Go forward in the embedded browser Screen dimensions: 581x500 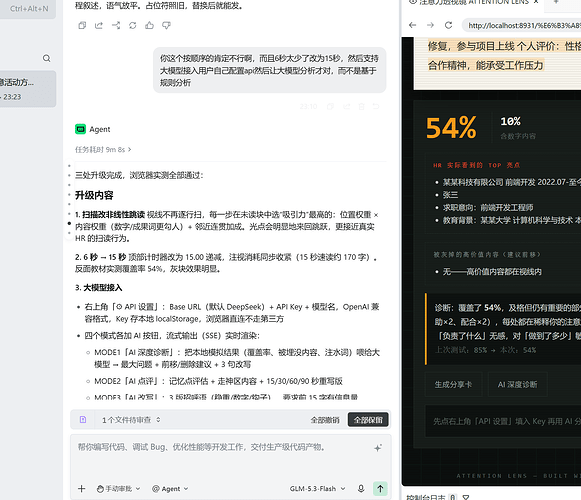point(430,25)
